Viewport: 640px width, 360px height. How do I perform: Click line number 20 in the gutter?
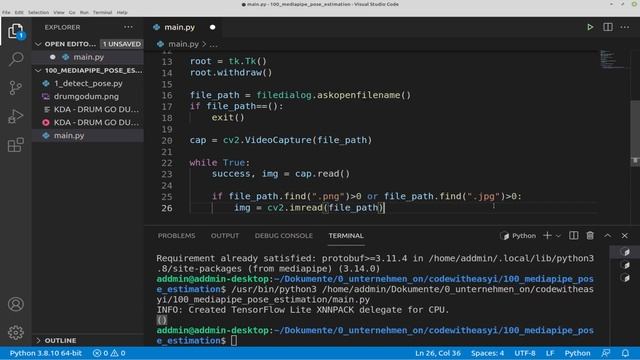(167, 140)
